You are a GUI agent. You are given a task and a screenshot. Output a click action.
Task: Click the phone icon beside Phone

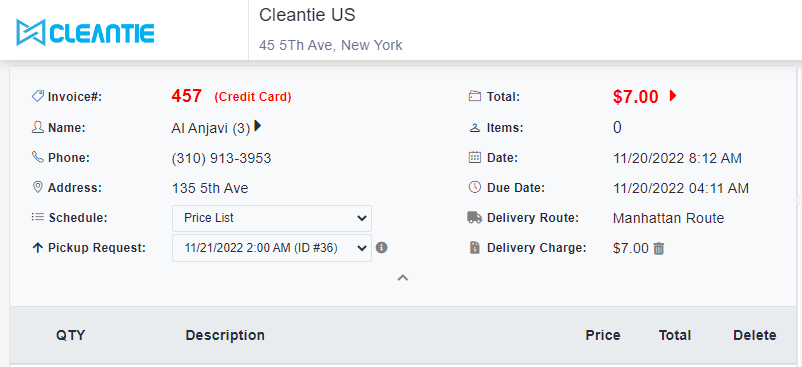pos(37,157)
